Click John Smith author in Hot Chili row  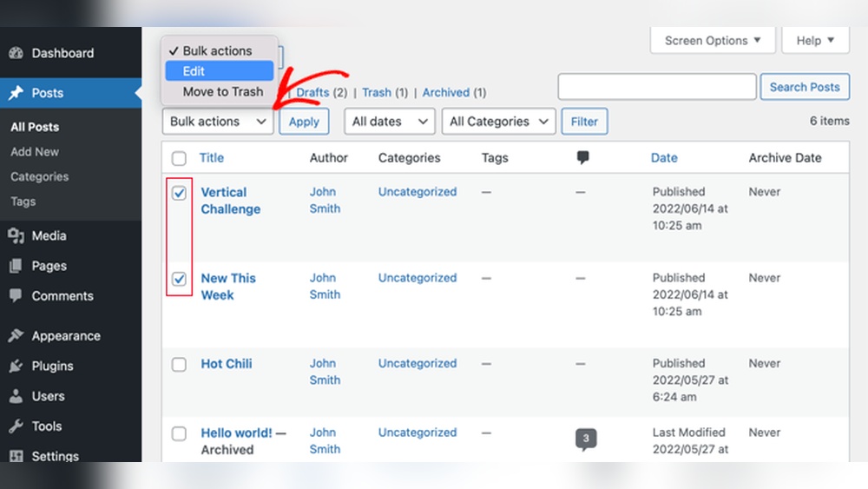click(325, 372)
